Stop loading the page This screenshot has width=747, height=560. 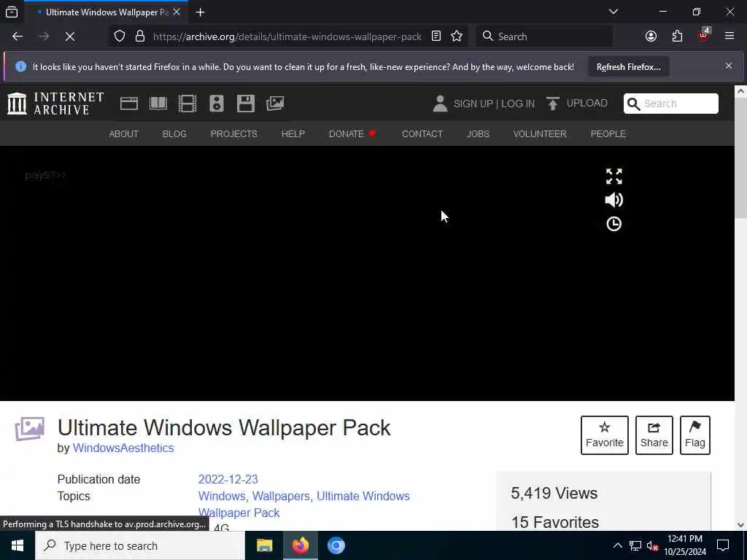click(69, 36)
